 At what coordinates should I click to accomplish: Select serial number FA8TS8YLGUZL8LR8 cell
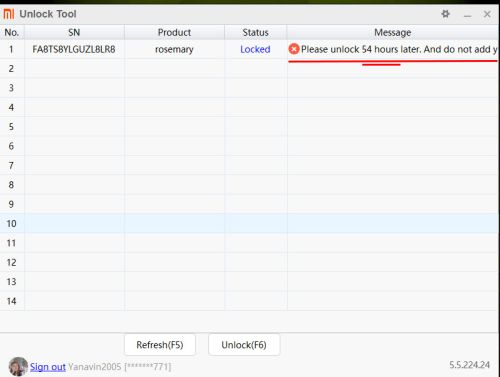click(x=74, y=49)
